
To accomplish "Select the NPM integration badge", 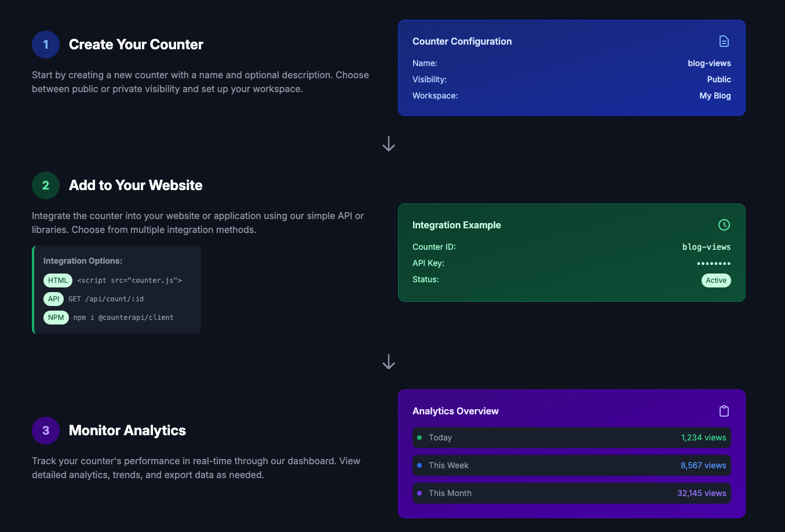I will [x=56, y=318].
